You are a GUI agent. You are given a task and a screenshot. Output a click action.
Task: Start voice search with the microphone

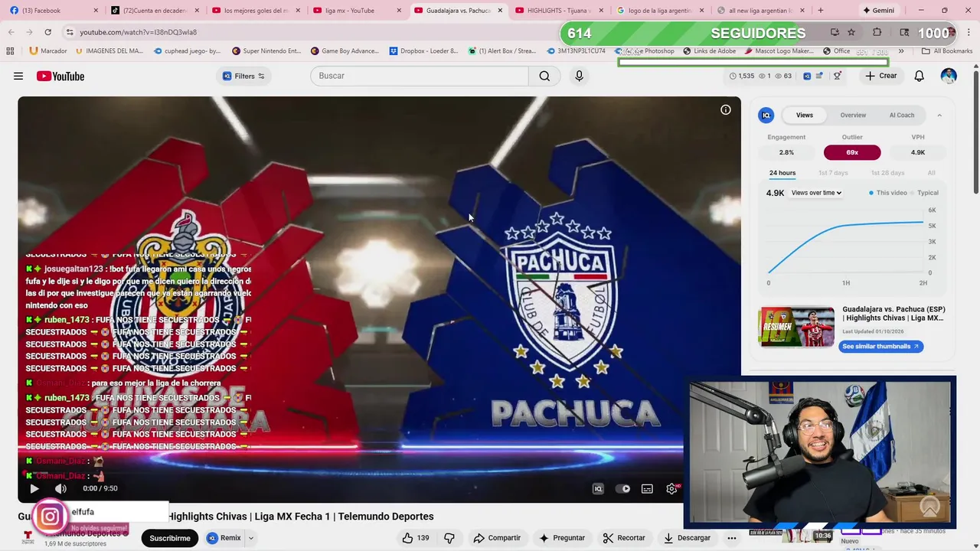click(x=579, y=76)
